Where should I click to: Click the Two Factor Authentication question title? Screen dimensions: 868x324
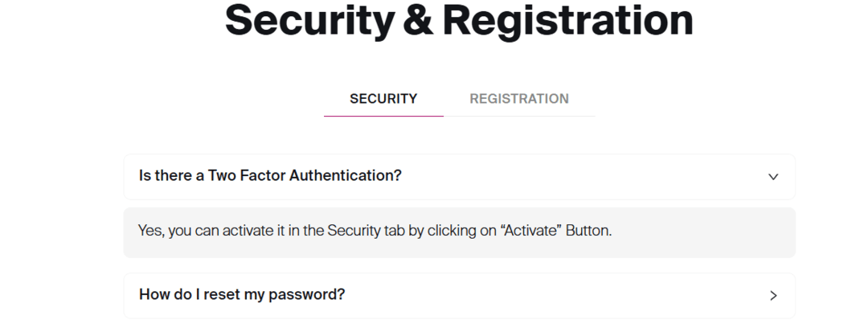(270, 175)
